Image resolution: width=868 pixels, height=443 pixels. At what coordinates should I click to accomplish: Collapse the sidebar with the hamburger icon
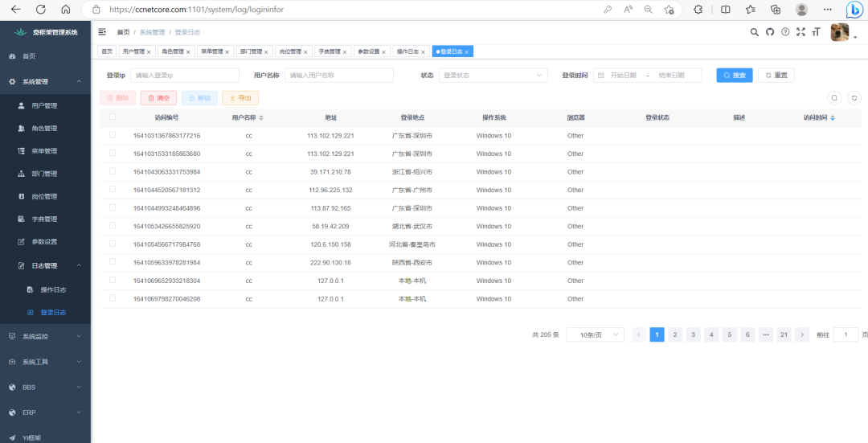[x=102, y=32]
